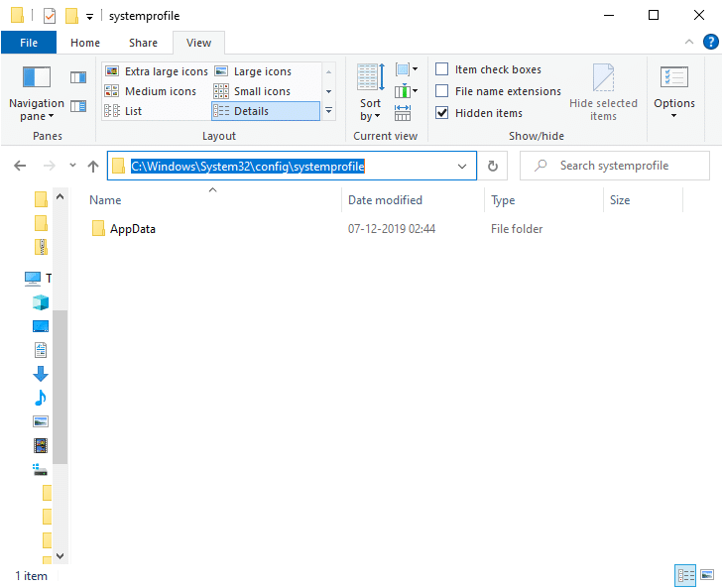
Task: Refresh the current folder view
Action: [x=492, y=166]
